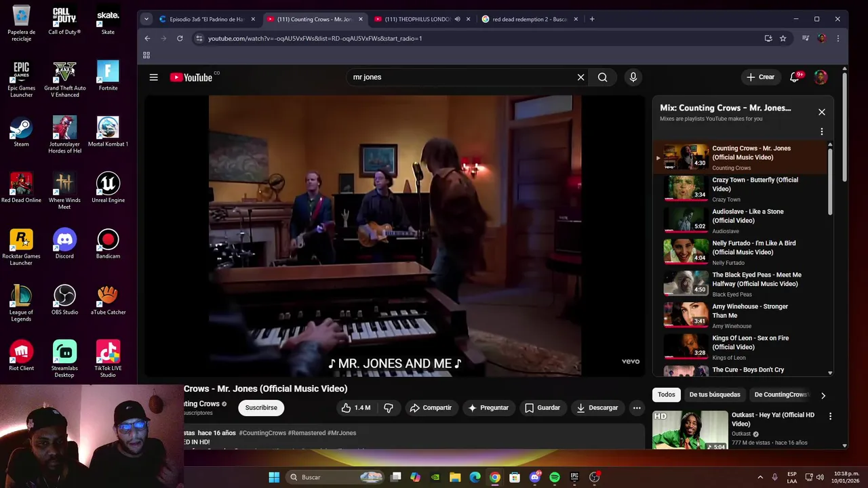Viewport: 868px width, 488px height.
Task: Click the #Remastered hashtag link
Action: pos(307,433)
